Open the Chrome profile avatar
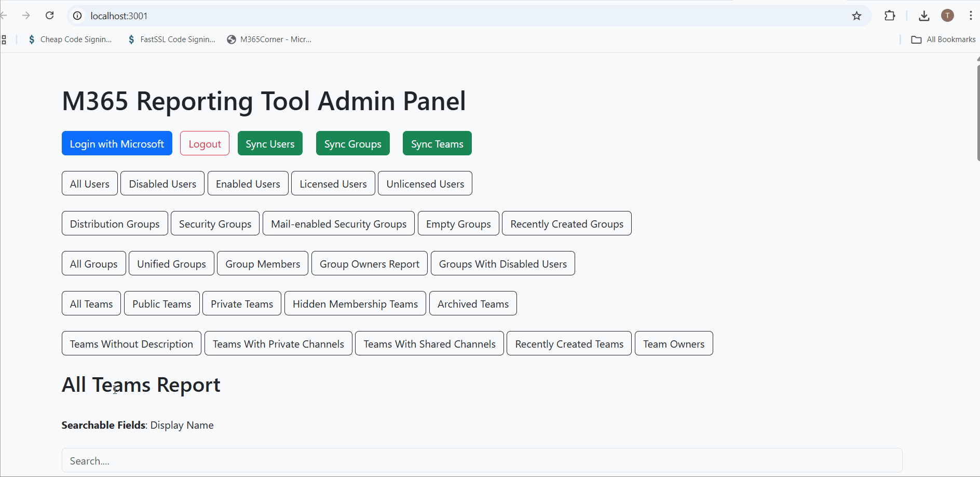 point(947,16)
